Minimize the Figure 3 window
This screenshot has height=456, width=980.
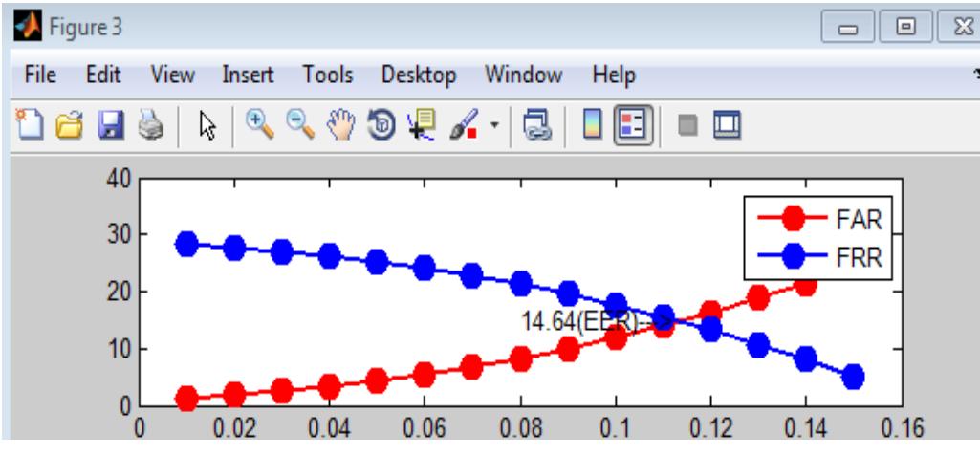(847, 28)
